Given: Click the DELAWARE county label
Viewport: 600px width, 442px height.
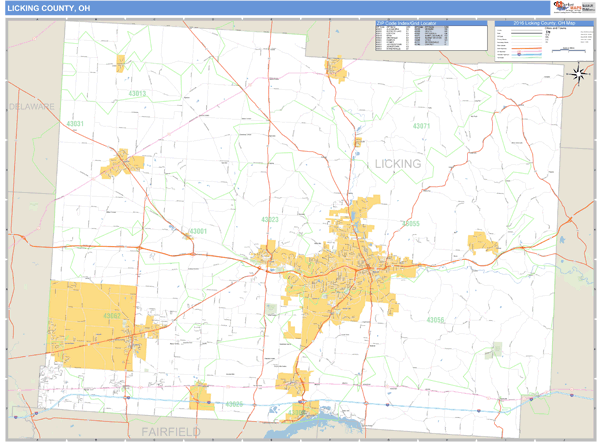Looking at the screenshot, I should tap(32, 105).
